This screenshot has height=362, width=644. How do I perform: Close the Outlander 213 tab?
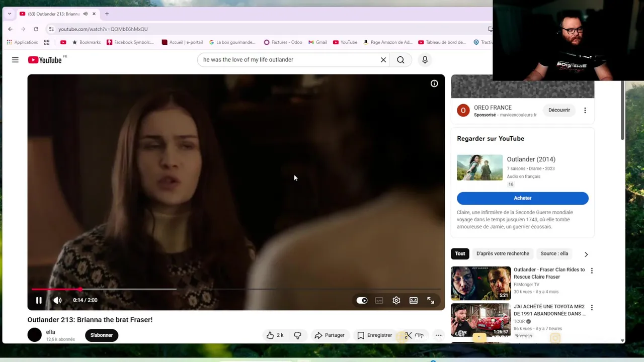pos(94,14)
